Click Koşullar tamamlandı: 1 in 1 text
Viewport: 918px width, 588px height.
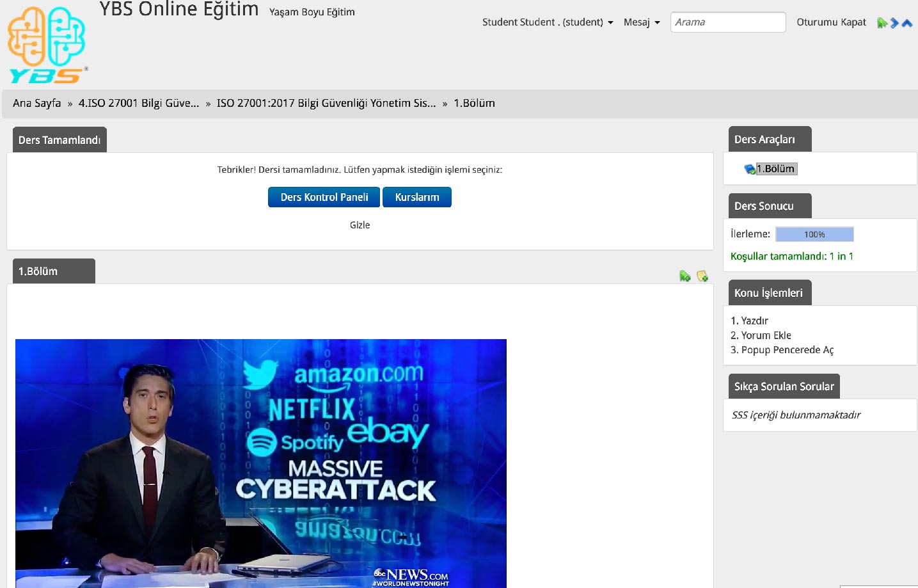(792, 256)
